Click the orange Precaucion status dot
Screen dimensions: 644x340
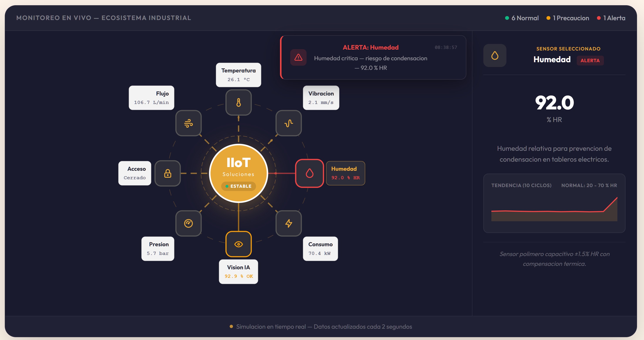coord(548,18)
